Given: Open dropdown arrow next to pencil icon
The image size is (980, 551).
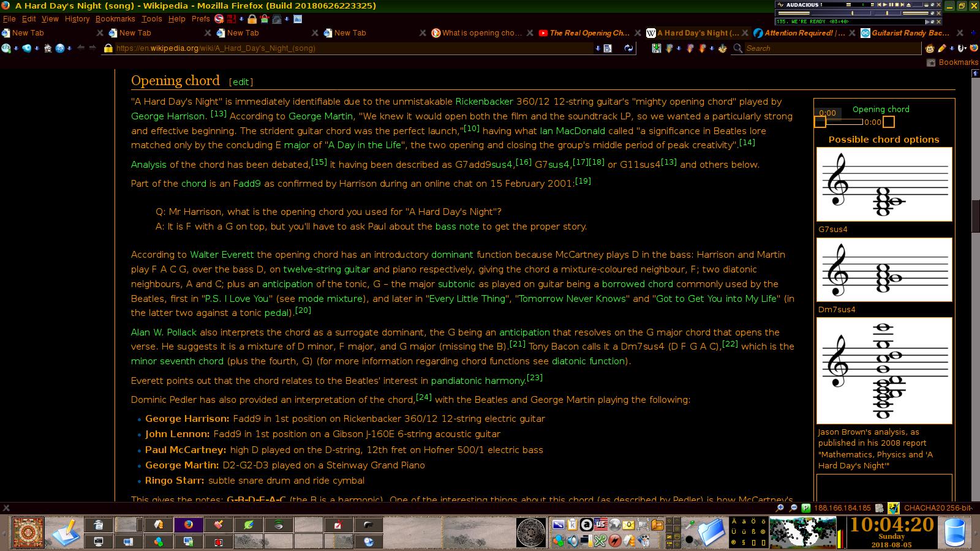Looking at the screenshot, I should point(952,48).
